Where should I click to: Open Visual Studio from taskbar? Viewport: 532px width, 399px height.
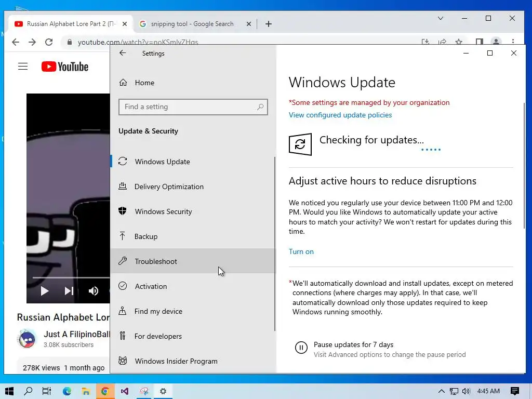click(x=125, y=391)
